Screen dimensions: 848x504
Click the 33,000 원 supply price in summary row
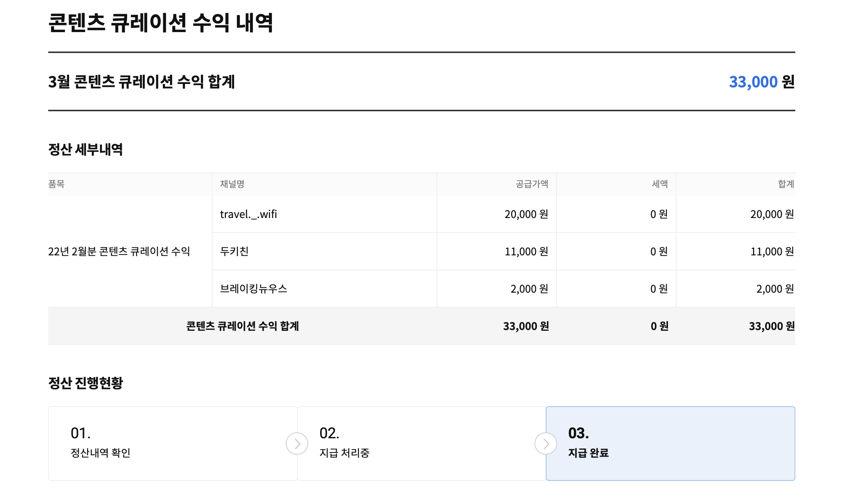526,326
